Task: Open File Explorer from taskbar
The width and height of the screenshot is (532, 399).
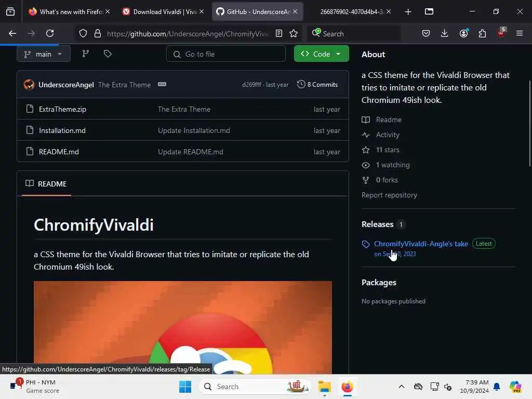Action: click(324, 387)
